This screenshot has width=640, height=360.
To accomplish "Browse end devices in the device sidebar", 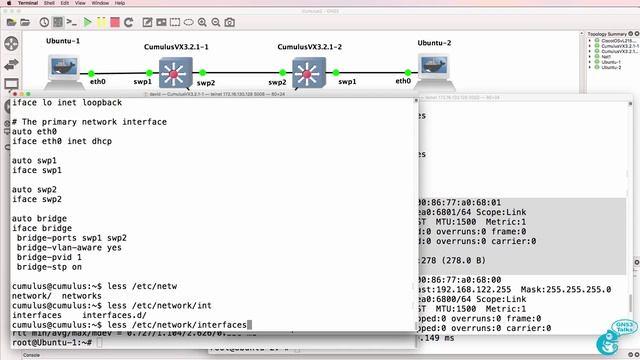I will [x=11, y=84].
